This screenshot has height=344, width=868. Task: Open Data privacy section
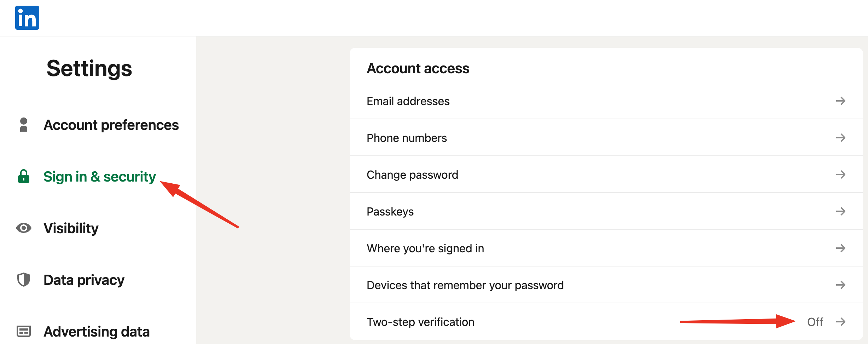pyautogui.click(x=84, y=280)
